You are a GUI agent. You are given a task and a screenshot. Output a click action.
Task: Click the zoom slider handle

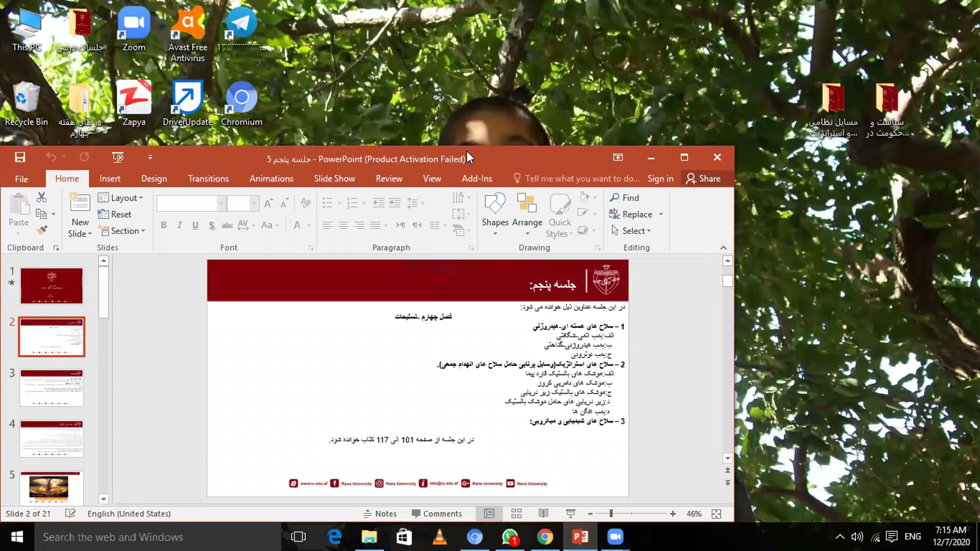611,513
